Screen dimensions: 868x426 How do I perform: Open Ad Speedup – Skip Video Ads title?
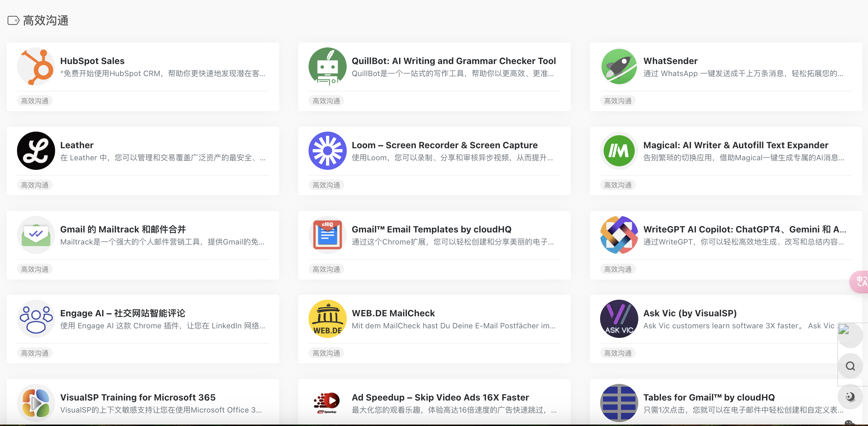(x=440, y=397)
